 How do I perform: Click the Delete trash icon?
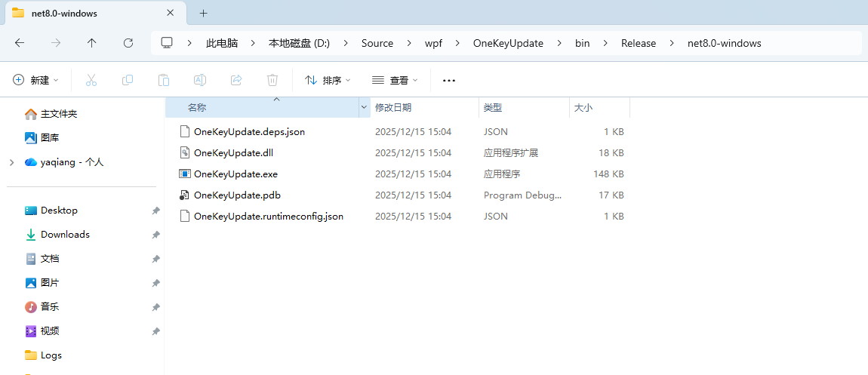[272, 80]
